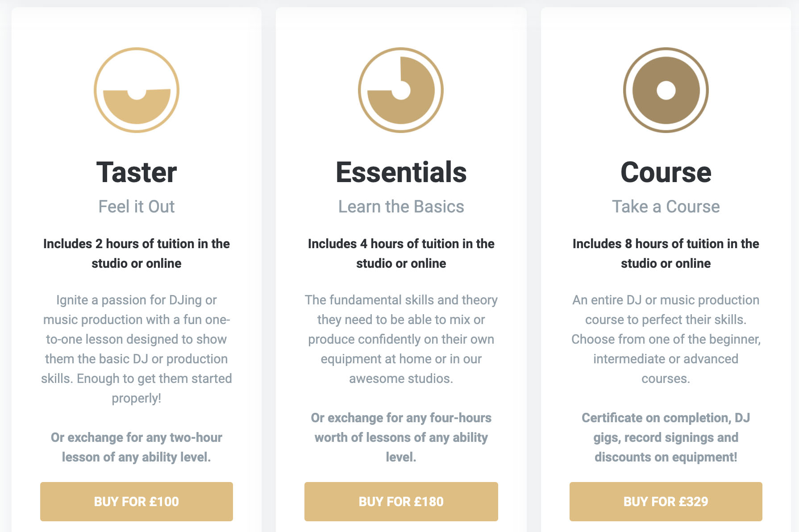
Task: Click 'Includes 4 hours of tuition' text
Action: click(x=401, y=254)
